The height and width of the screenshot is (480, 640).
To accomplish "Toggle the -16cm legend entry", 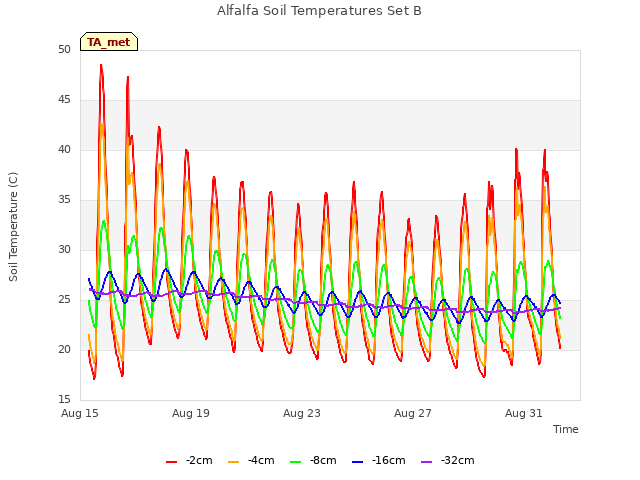I will [x=379, y=460].
